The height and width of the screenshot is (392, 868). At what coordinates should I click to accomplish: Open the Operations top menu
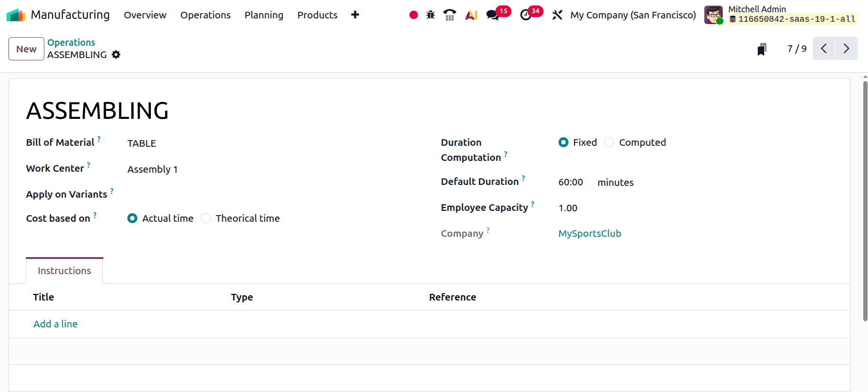click(205, 15)
